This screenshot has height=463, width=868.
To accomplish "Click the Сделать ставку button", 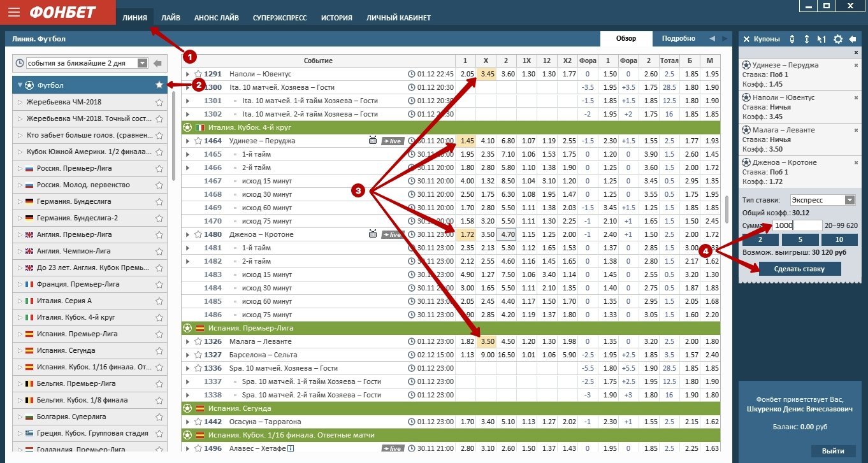I will click(799, 269).
